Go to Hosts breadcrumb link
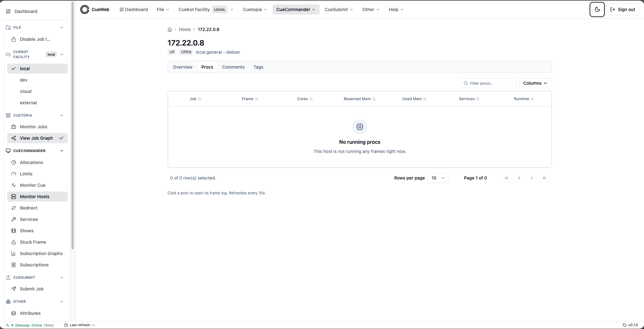644x329 pixels. point(185,29)
